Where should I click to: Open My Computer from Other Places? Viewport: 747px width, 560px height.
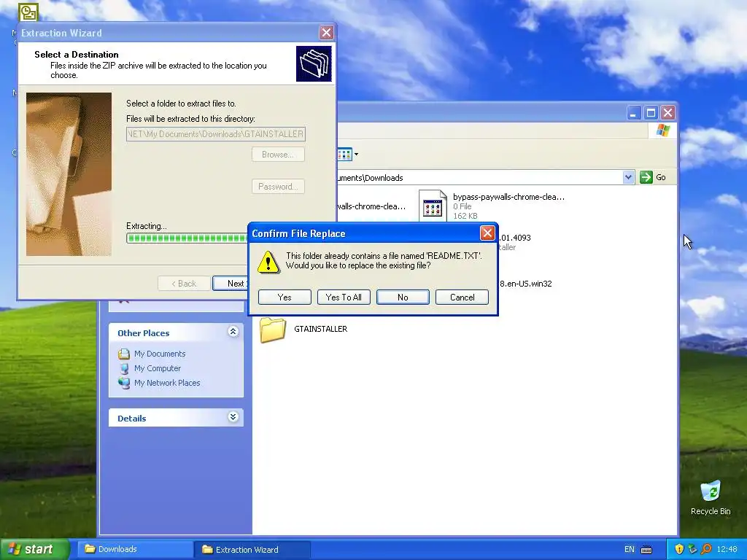point(158,368)
